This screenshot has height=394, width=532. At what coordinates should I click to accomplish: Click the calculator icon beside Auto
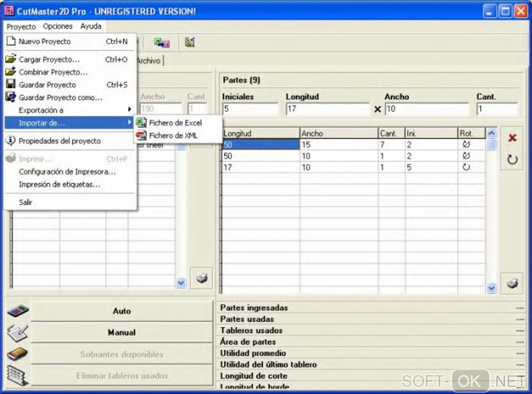18,311
